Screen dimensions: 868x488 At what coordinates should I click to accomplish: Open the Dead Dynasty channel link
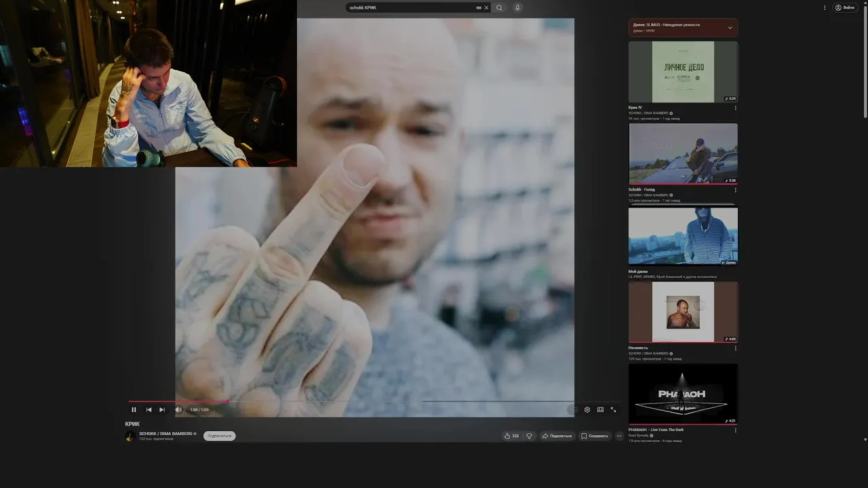coord(639,435)
